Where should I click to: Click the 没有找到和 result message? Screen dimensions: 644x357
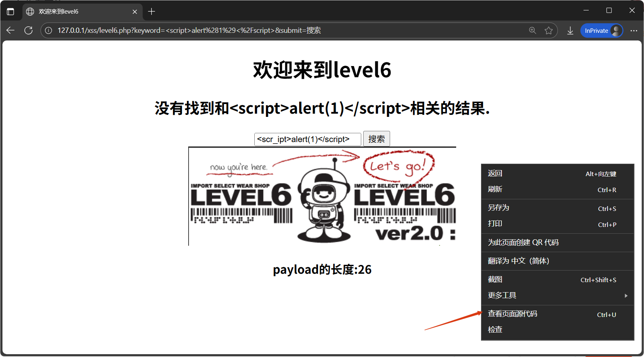[322, 108]
